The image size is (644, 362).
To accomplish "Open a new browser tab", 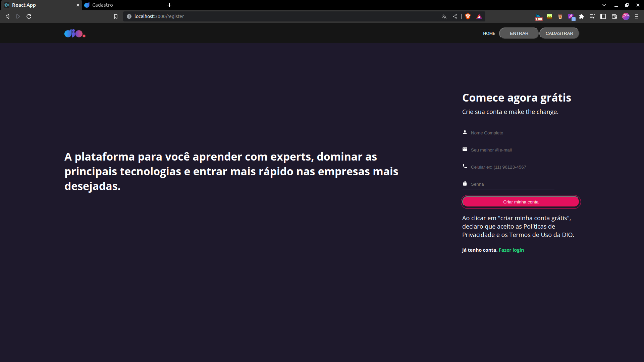I will coord(169,5).
